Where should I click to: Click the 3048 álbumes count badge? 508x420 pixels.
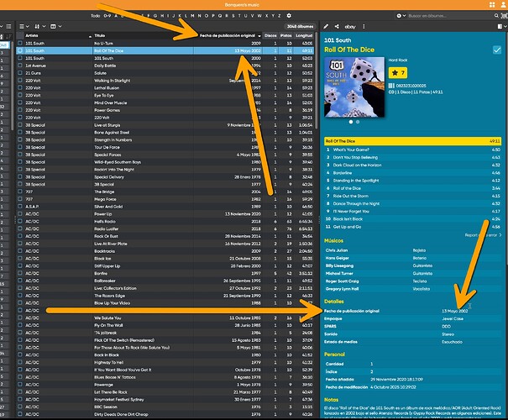[x=300, y=27]
